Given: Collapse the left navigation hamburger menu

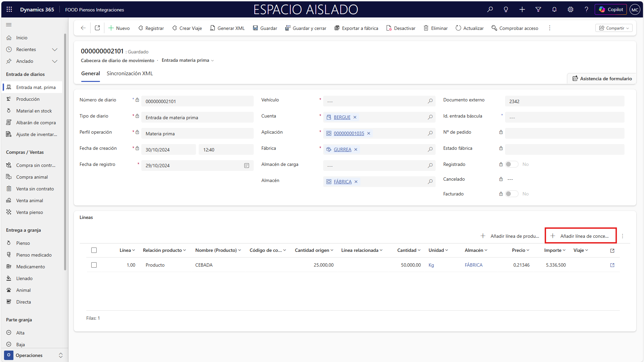Looking at the screenshot, I should tap(9, 25).
